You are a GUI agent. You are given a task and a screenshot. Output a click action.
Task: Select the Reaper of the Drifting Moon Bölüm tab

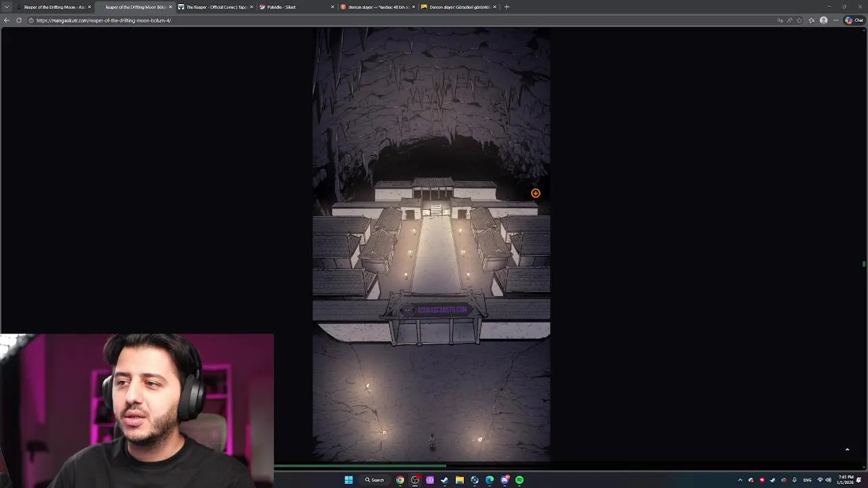point(135,7)
